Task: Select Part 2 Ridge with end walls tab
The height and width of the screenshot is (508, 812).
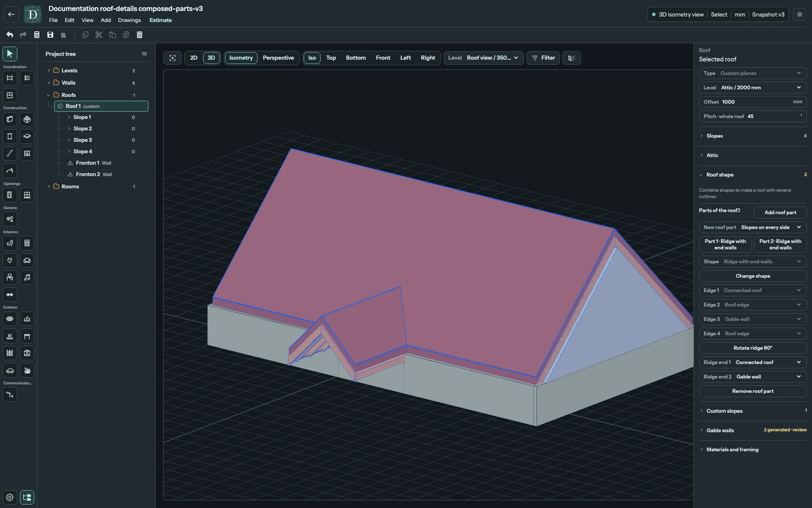Action: click(x=780, y=244)
